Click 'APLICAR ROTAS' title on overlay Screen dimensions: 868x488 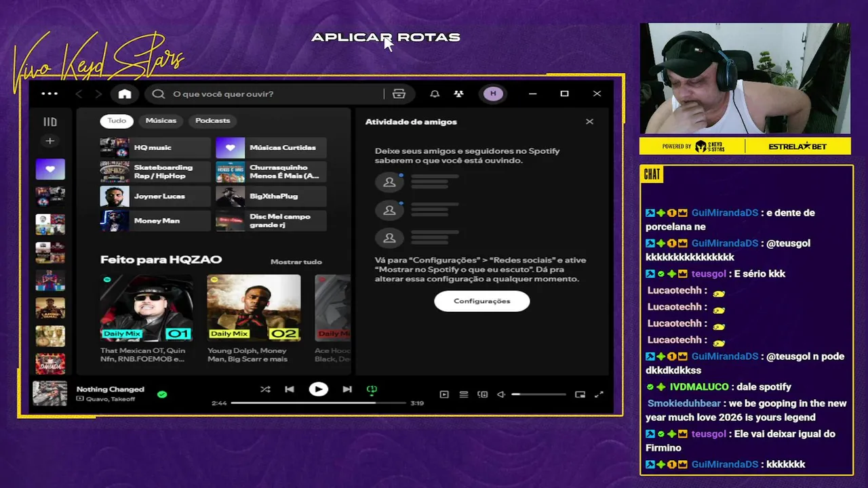click(386, 37)
